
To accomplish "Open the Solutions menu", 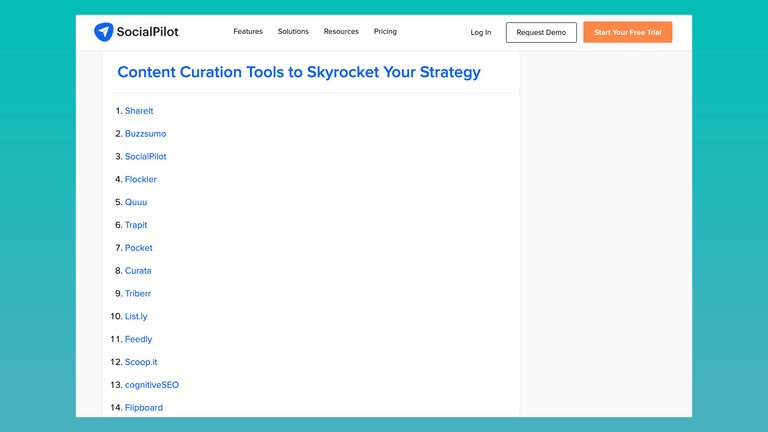I will [x=293, y=31].
